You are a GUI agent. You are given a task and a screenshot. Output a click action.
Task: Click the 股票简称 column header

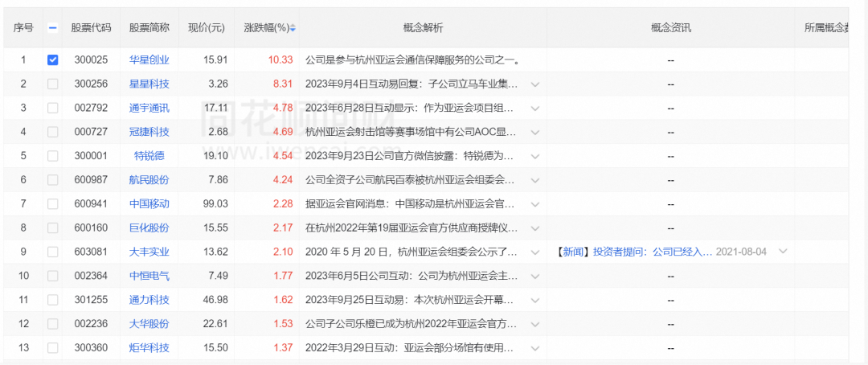tap(149, 28)
